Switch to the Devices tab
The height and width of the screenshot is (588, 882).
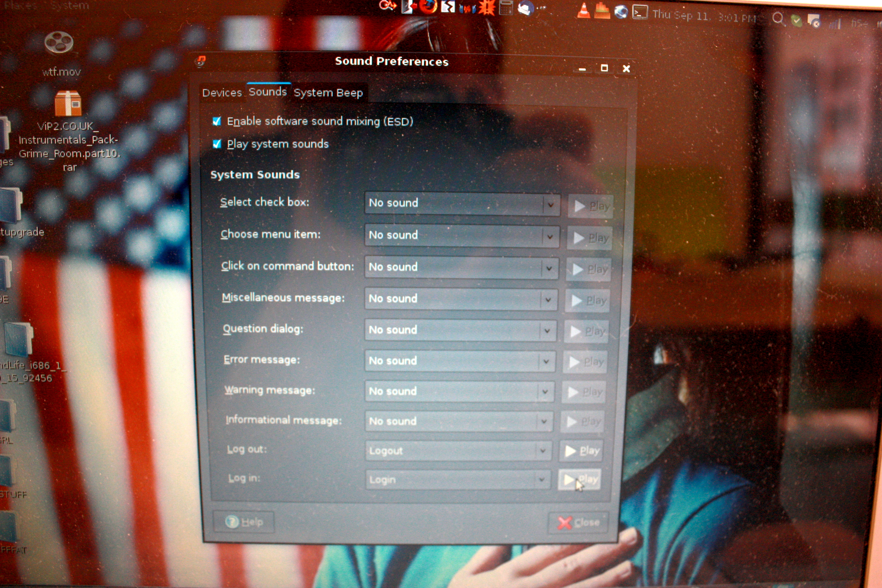[x=222, y=93]
